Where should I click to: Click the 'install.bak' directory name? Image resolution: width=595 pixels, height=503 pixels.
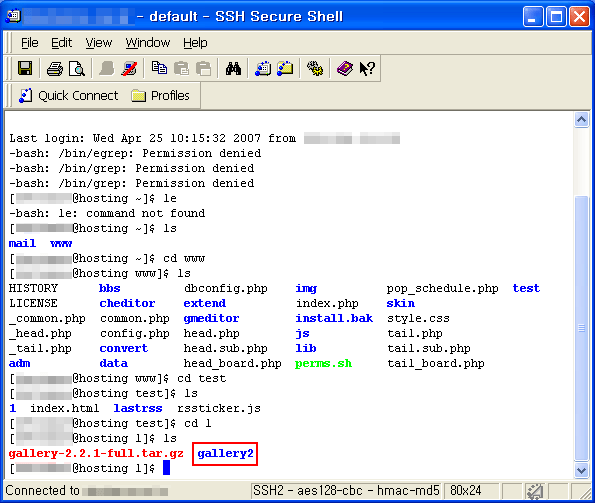334,318
